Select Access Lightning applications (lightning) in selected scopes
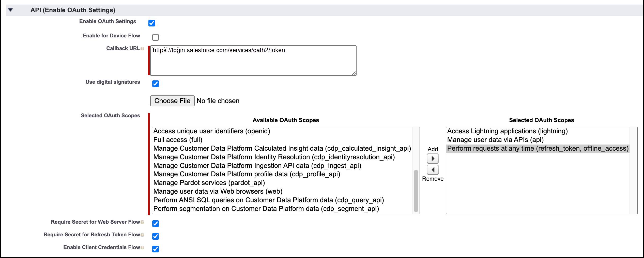 pyautogui.click(x=507, y=131)
